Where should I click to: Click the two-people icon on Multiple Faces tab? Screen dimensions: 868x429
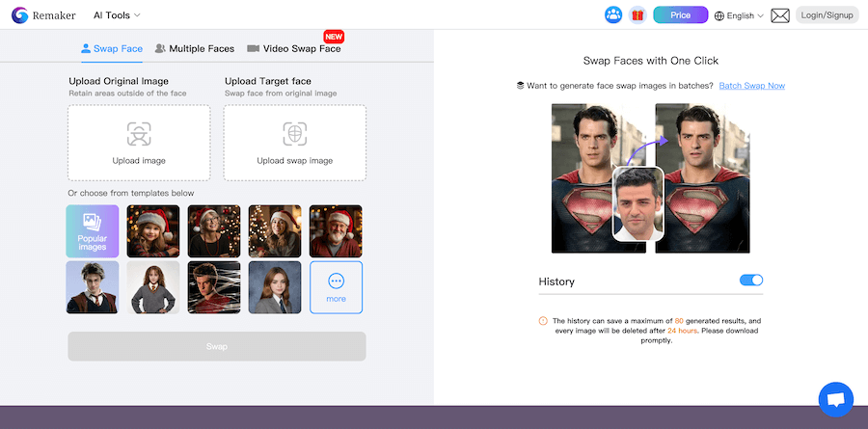click(160, 49)
